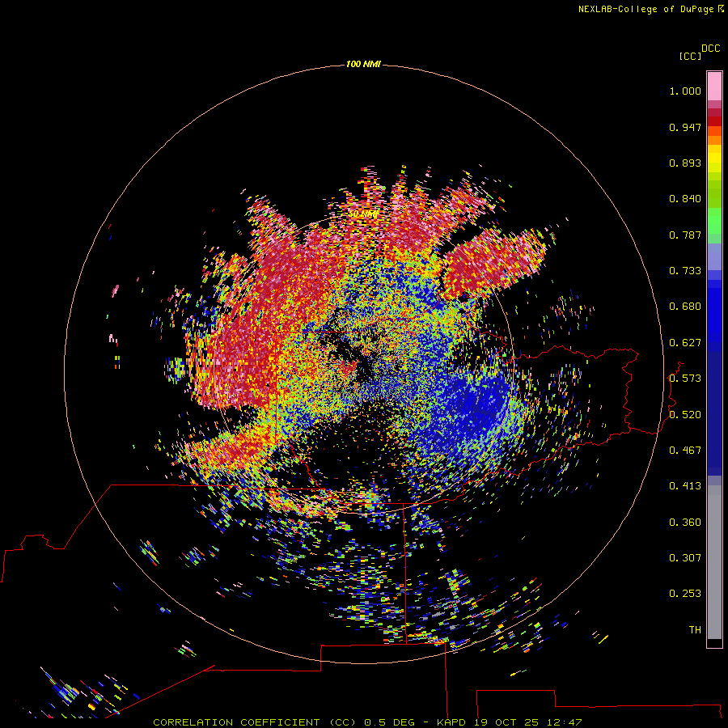Select the 0.573 legend value
728x728 pixels.
point(685,379)
